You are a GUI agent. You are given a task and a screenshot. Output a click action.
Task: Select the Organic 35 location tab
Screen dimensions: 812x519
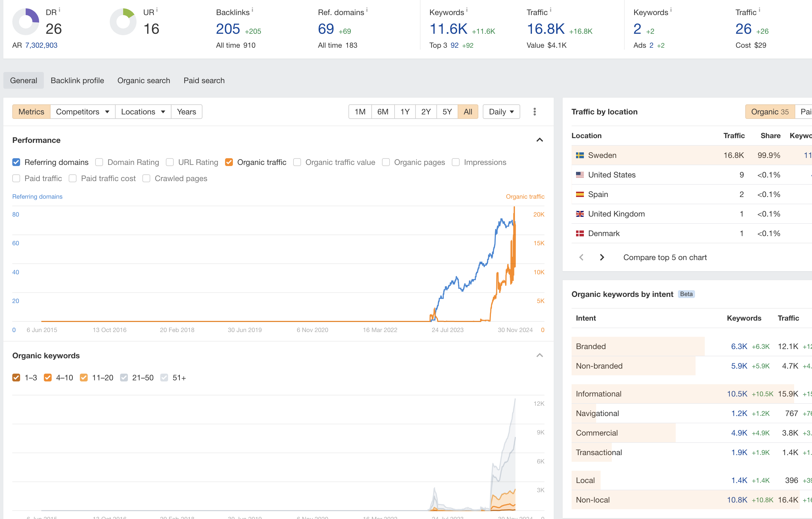tap(770, 112)
